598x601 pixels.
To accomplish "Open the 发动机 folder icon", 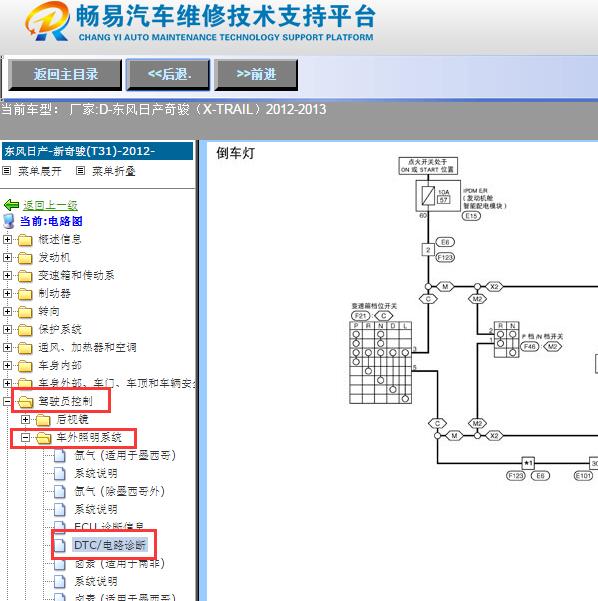I will click(x=25, y=258).
